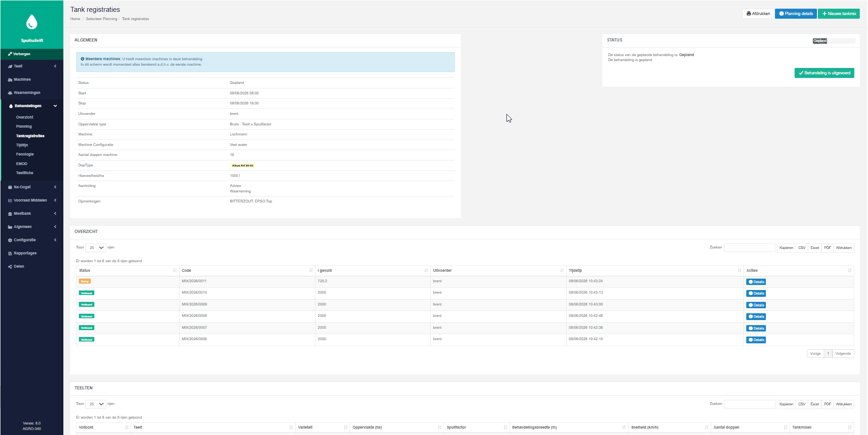Click the Na-Oogst icon in sidebar
Viewport: 868px width, 435px height.
click(10, 187)
